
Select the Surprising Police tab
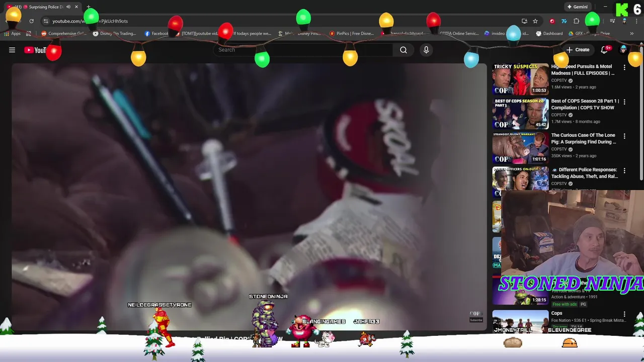click(43, 7)
